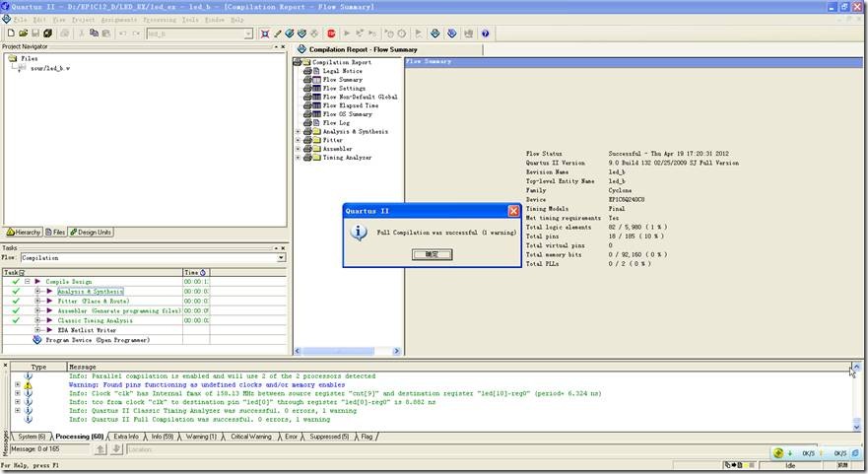Open the Flow Compilation dropdown
Viewport: 868px width, 474px height.
coord(281,258)
